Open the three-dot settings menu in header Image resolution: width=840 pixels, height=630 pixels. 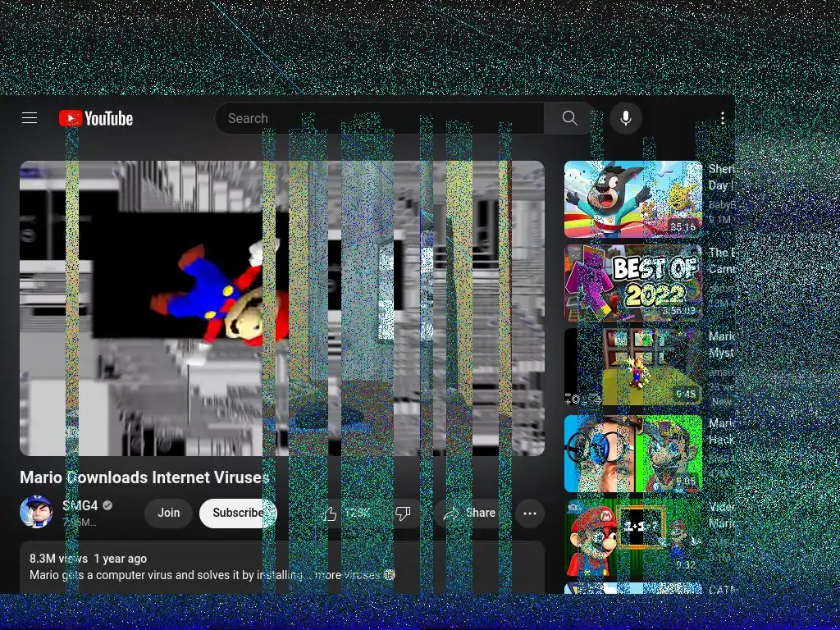click(723, 118)
